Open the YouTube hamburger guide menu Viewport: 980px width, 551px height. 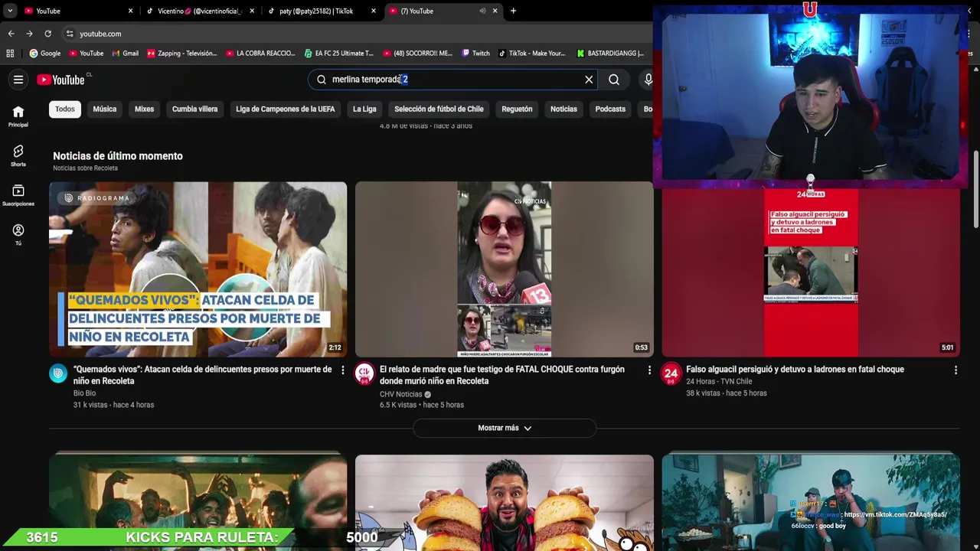pos(18,80)
